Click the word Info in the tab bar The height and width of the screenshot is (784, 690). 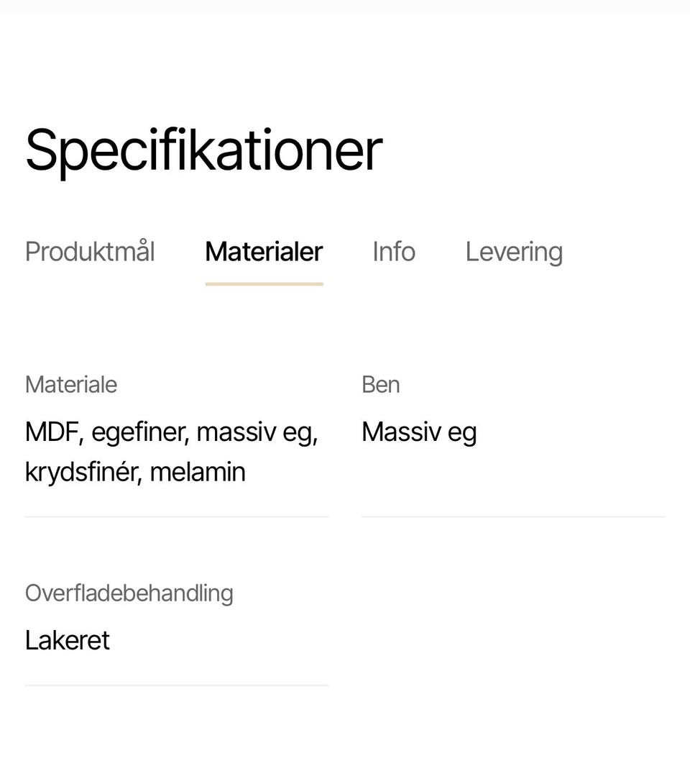tap(393, 252)
